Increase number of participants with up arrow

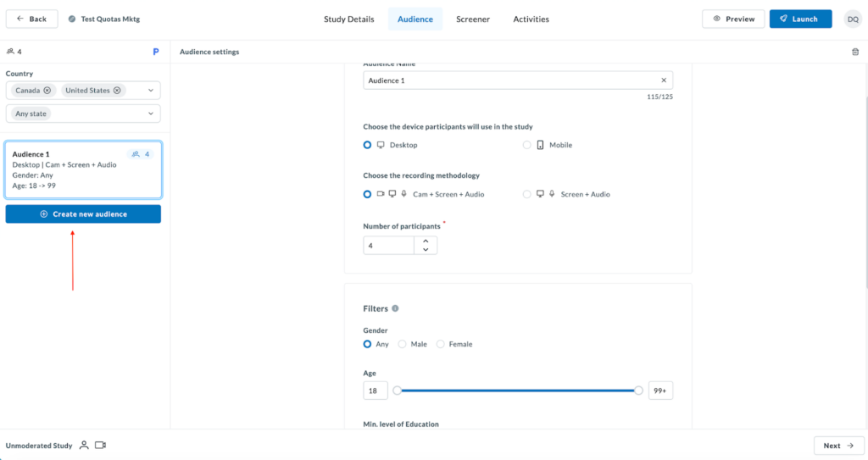pos(426,241)
